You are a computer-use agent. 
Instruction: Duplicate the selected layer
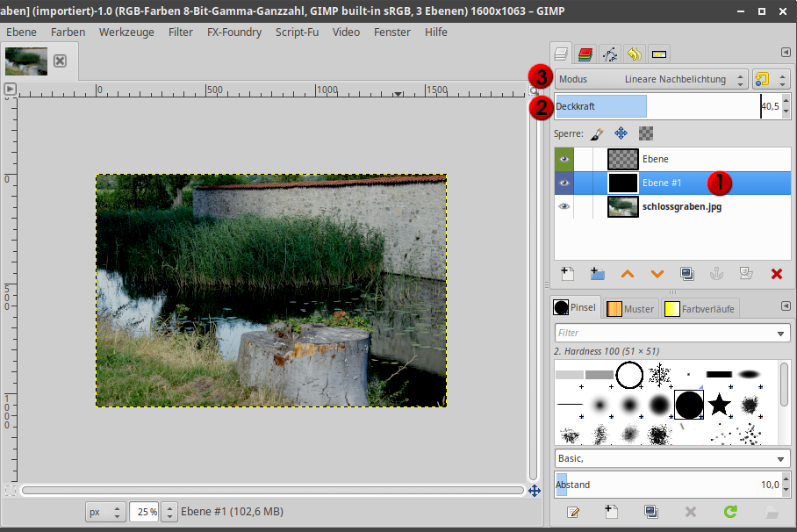click(x=687, y=274)
